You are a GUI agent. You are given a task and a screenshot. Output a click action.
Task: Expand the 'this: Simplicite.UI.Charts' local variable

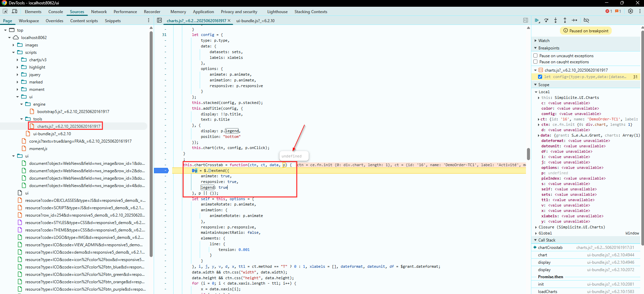point(539,98)
